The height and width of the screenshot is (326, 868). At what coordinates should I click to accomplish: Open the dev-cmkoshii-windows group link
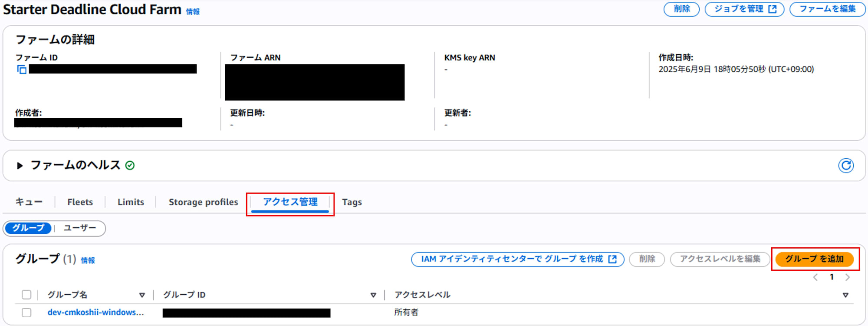pyautogui.click(x=95, y=313)
